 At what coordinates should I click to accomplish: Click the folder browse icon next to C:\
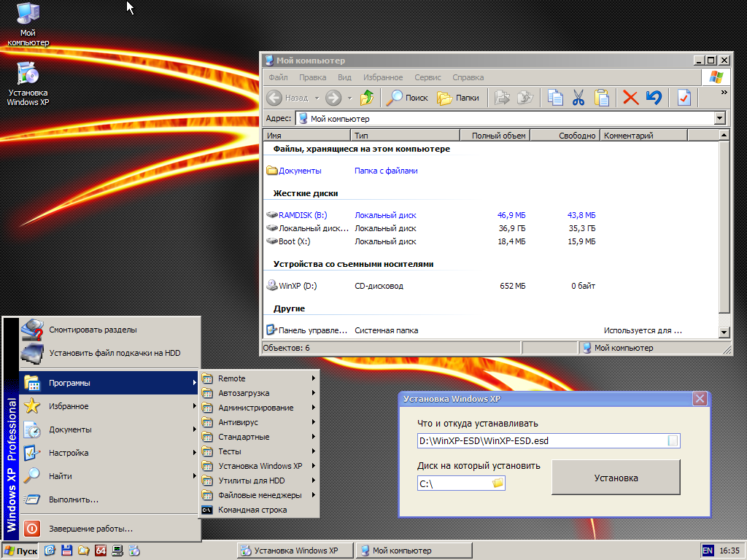coord(498,483)
